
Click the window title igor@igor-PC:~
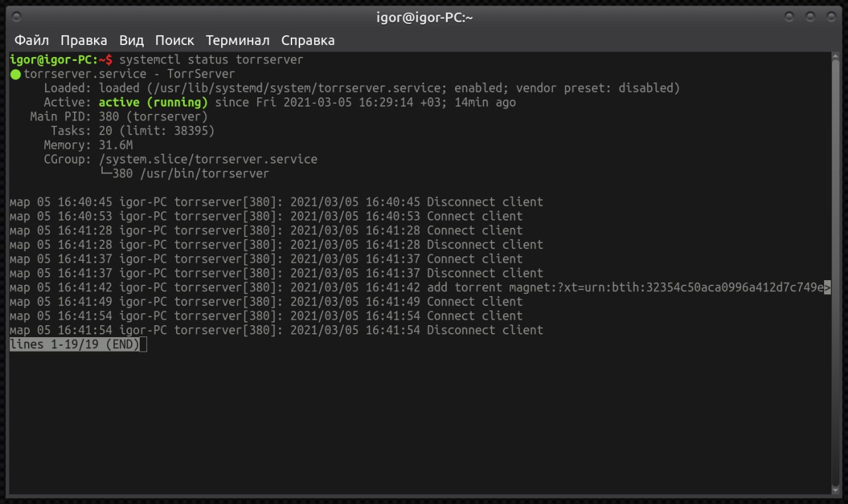tap(425, 18)
